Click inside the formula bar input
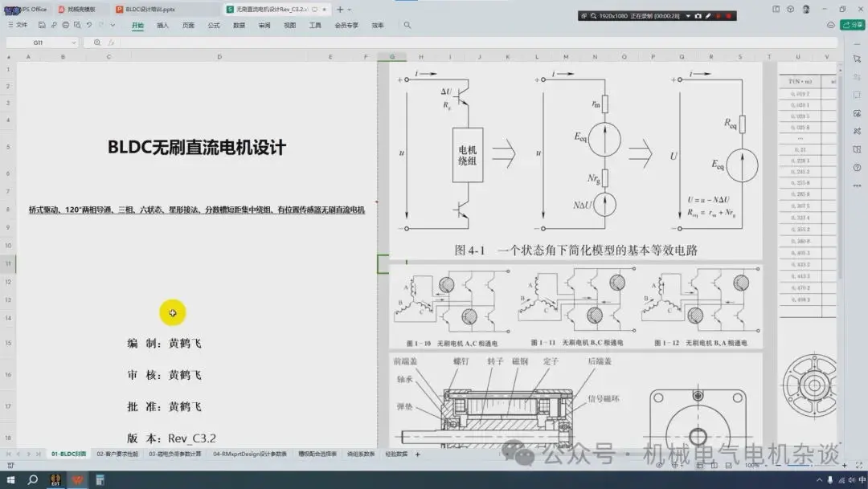 (x=476, y=43)
